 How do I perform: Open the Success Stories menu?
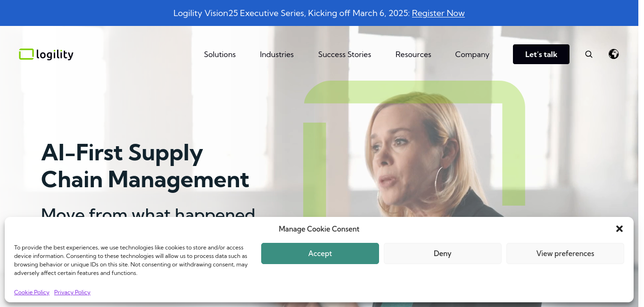click(x=345, y=54)
